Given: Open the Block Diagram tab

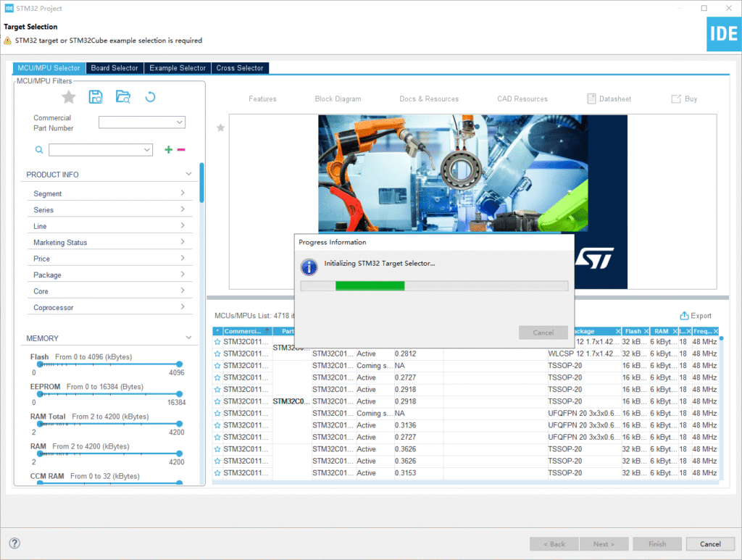Looking at the screenshot, I should tap(338, 99).
